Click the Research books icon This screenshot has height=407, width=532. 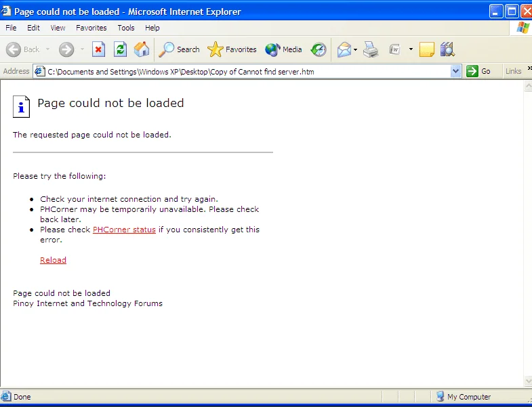click(x=447, y=49)
